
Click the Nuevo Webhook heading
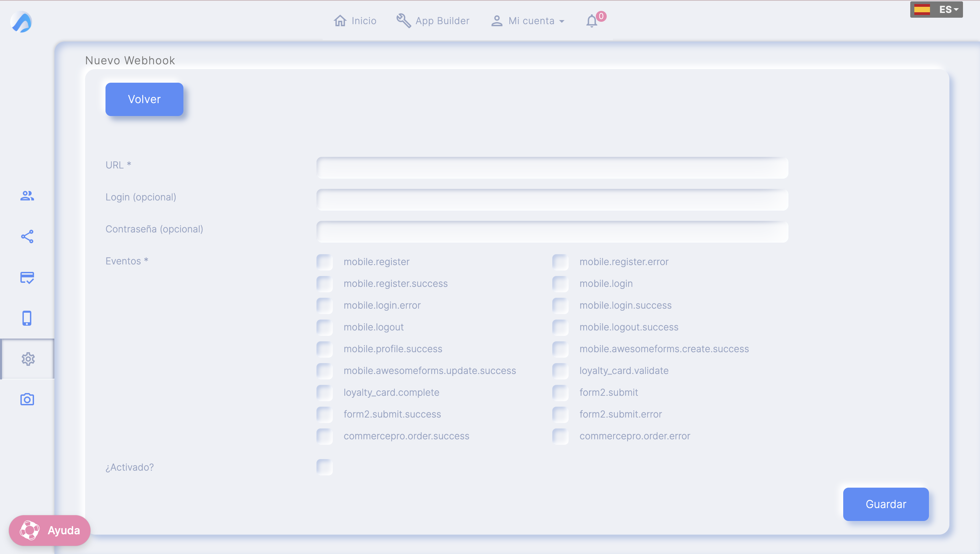pyautogui.click(x=130, y=61)
